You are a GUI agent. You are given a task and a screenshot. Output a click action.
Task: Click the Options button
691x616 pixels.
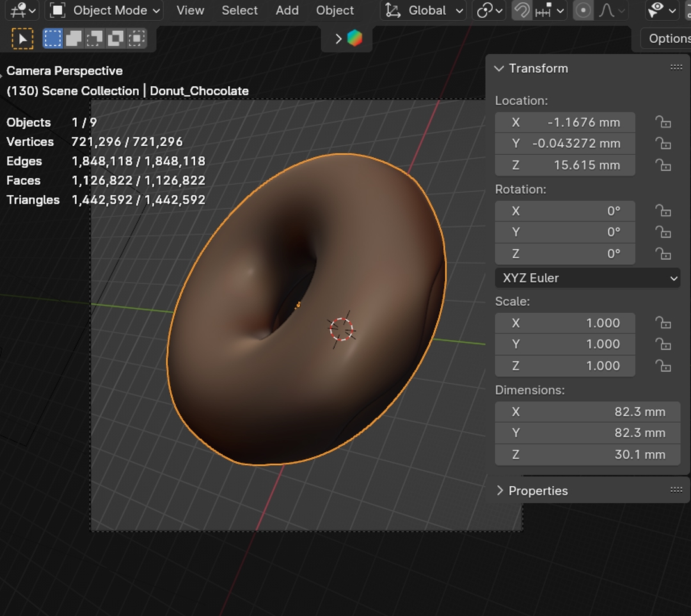pos(667,38)
